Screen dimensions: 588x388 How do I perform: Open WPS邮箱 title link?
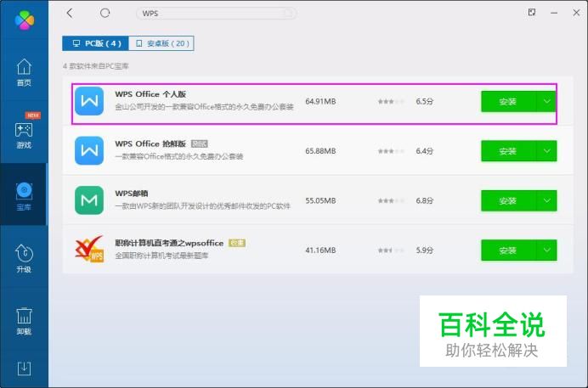point(131,194)
